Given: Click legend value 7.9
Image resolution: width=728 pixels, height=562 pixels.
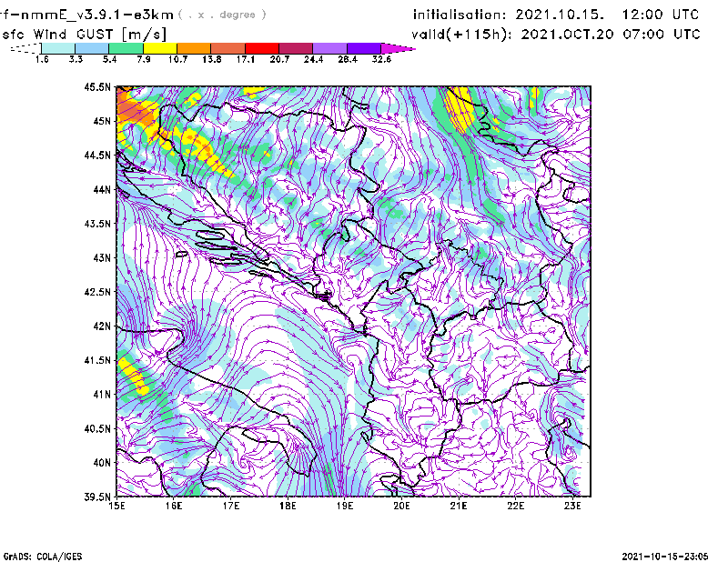Looking at the screenshot, I should (144, 59).
